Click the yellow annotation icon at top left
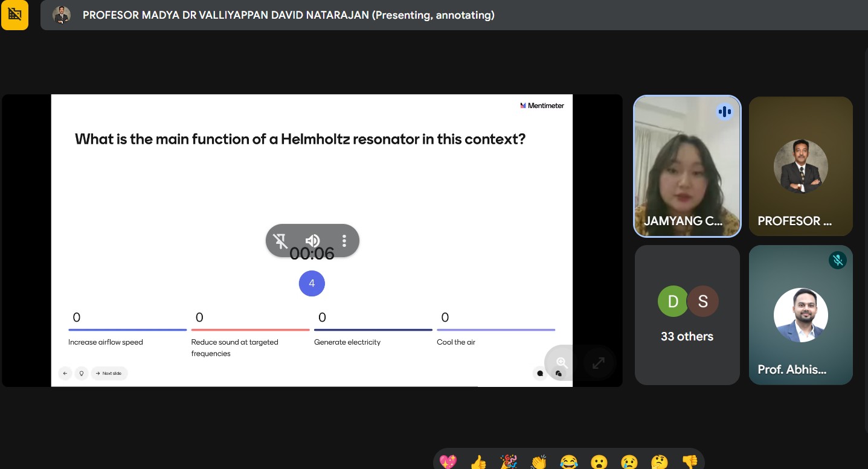The height and width of the screenshot is (469, 868). coord(14,15)
